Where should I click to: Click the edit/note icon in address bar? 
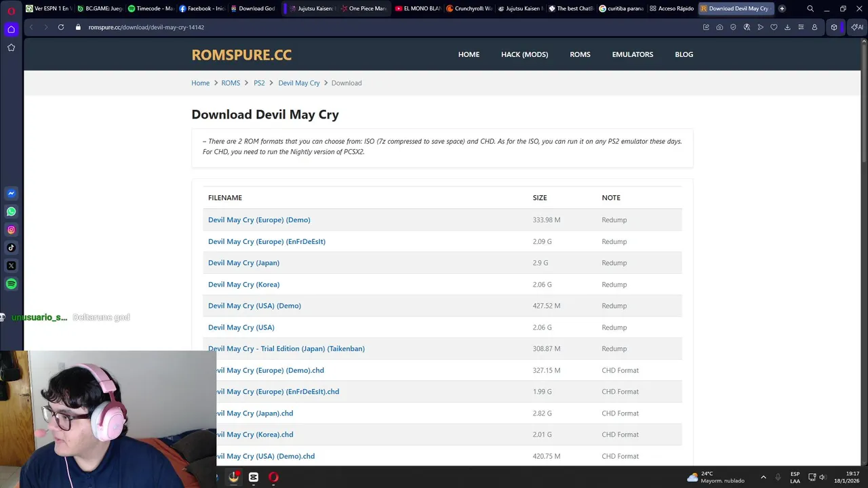(706, 27)
